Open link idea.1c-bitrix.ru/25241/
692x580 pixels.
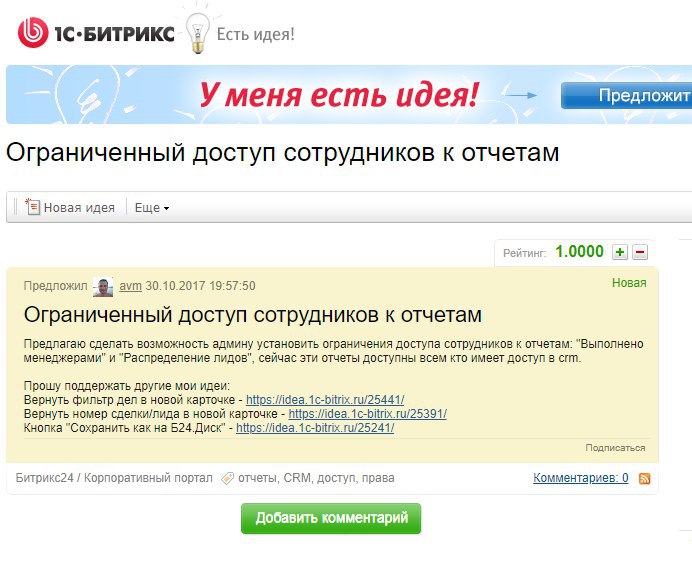coord(315,428)
